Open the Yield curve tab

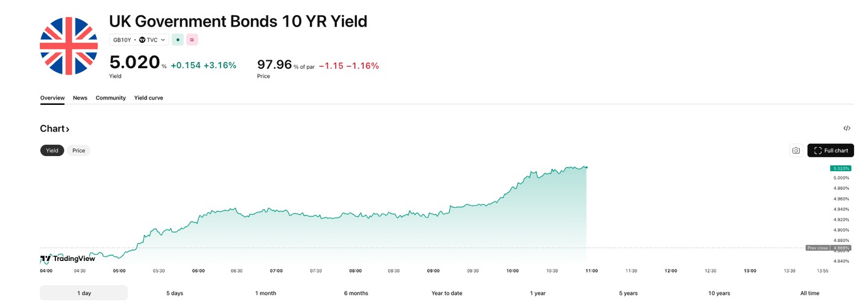148,98
